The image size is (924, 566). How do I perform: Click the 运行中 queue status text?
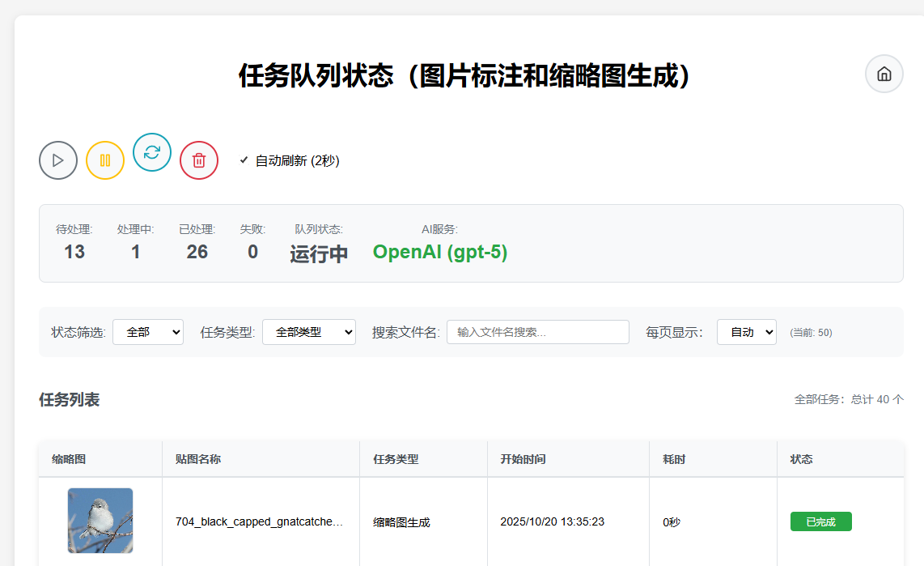pyautogui.click(x=319, y=253)
